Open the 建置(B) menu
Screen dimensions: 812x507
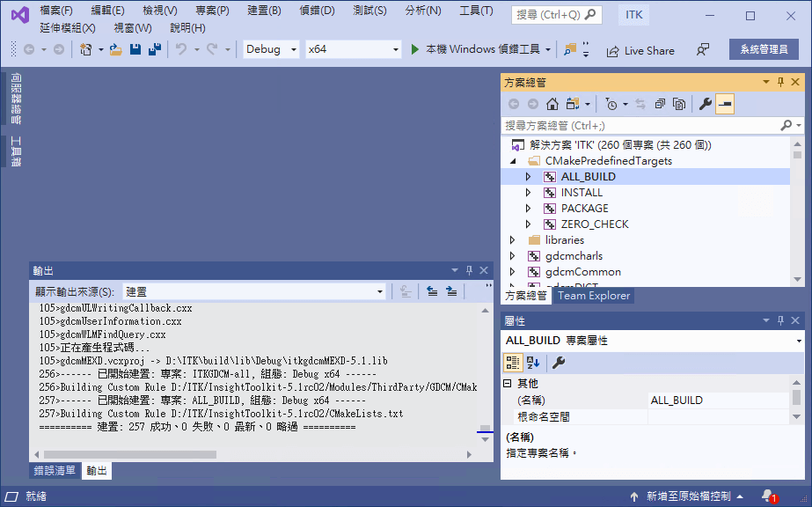coord(264,11)
